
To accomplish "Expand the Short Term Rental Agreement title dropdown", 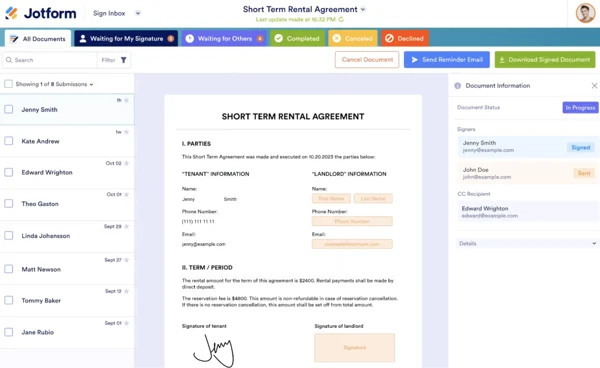I will coord(363,9).
